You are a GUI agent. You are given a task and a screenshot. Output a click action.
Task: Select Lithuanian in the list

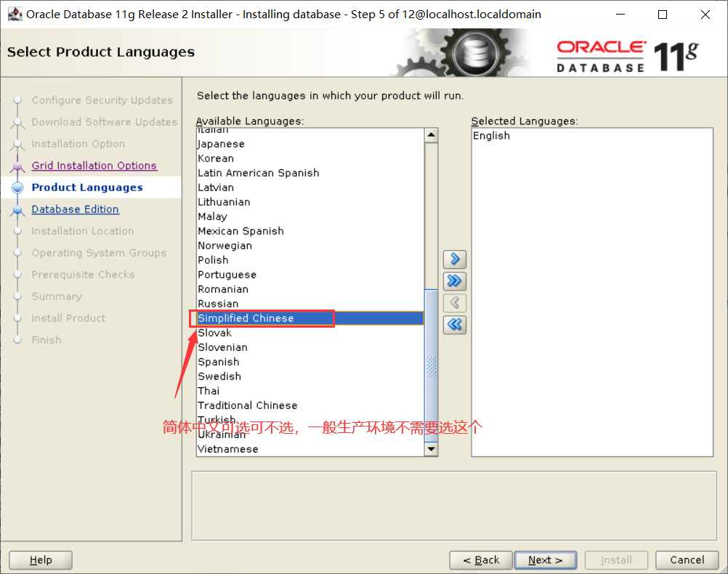[x=310, y=202]
